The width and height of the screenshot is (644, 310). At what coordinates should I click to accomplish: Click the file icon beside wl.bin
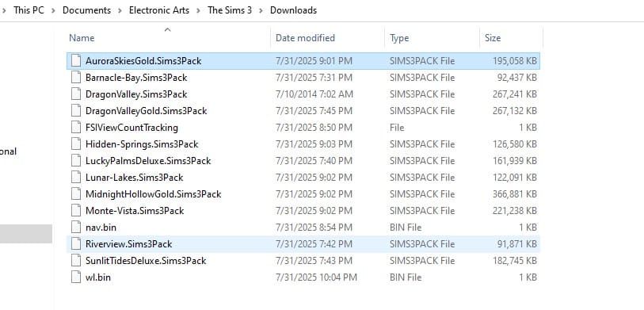(76, 277)
